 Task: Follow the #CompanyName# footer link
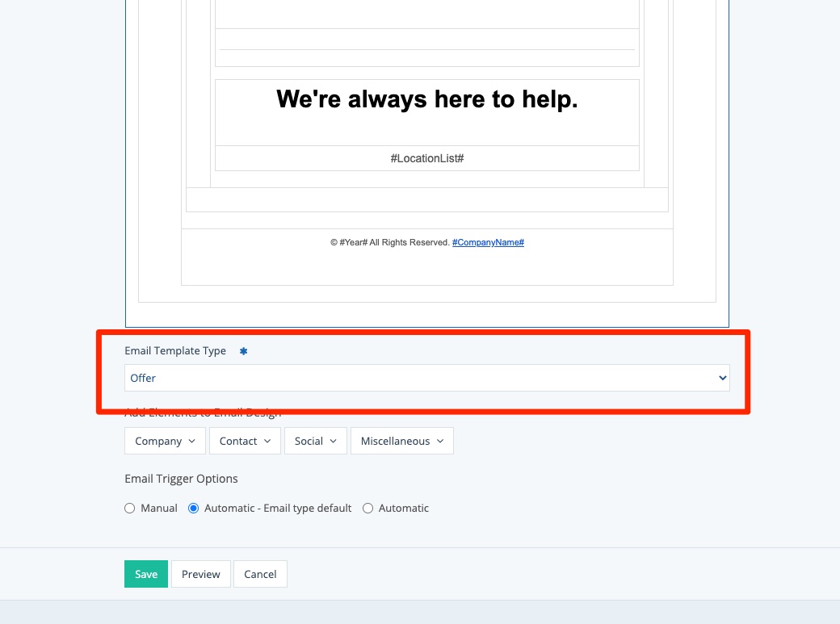click(488, 242)
